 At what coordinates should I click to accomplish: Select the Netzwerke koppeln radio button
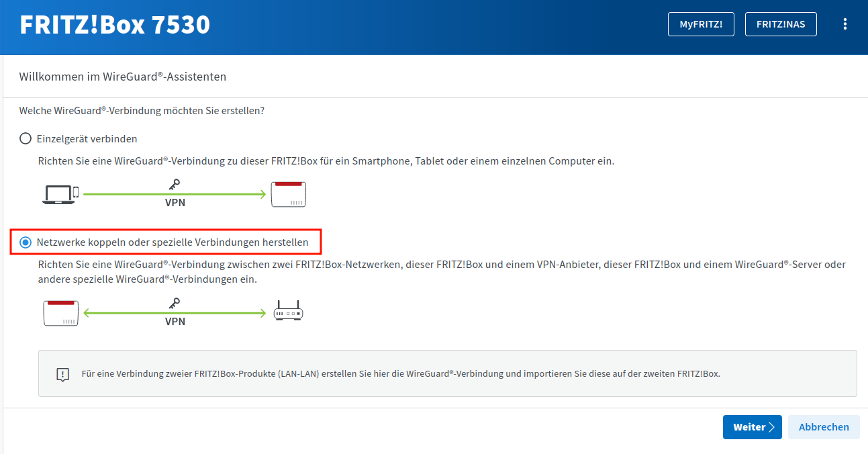click(x=26, y=242)
